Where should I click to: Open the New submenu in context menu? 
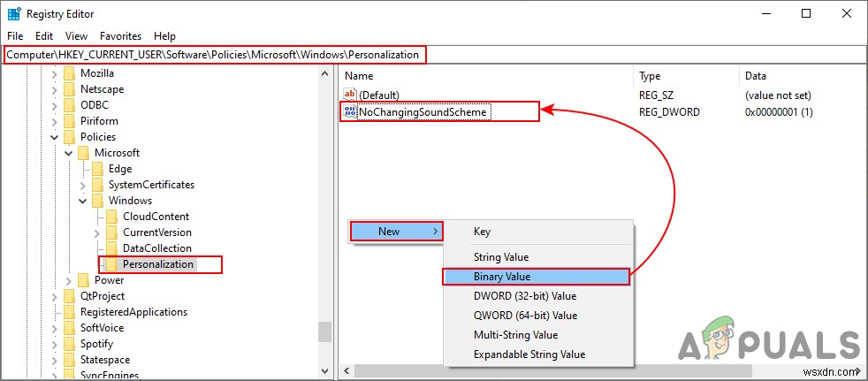[396, 232]
